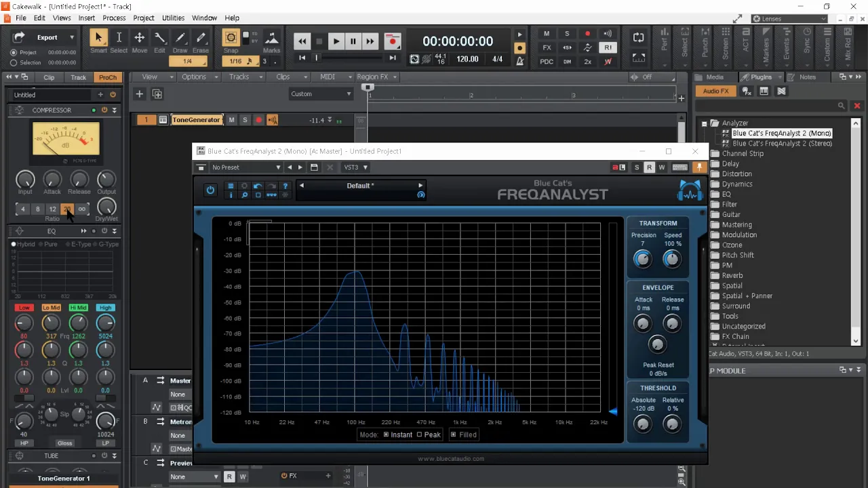This screenshot has height=488, width=868.
Task: Collapse the Analyzer plugin folder
Action: coord(704,123)
